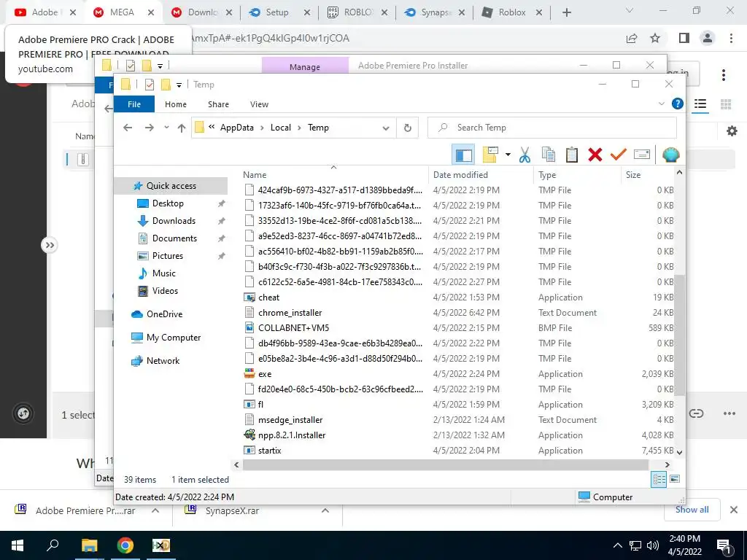Click Show all downloads link
747x560 pixels.
coord(692,510)
